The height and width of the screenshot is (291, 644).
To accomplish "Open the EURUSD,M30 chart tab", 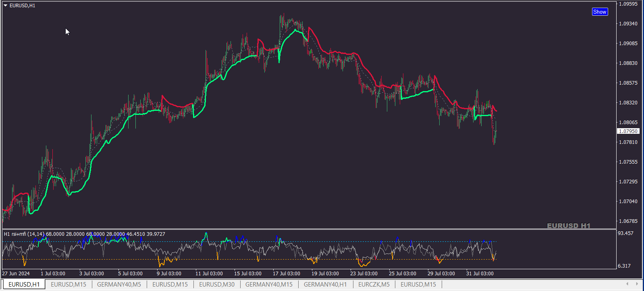I will coord(217,284).
